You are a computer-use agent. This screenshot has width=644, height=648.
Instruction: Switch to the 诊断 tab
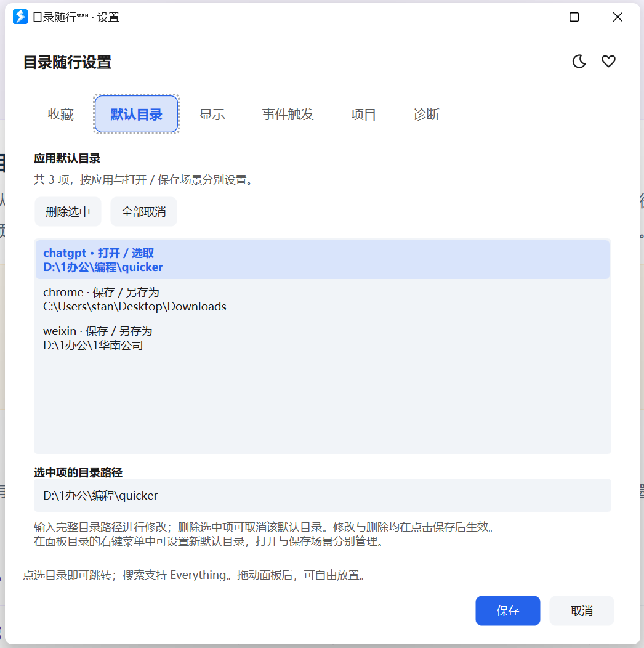point(426,114)
